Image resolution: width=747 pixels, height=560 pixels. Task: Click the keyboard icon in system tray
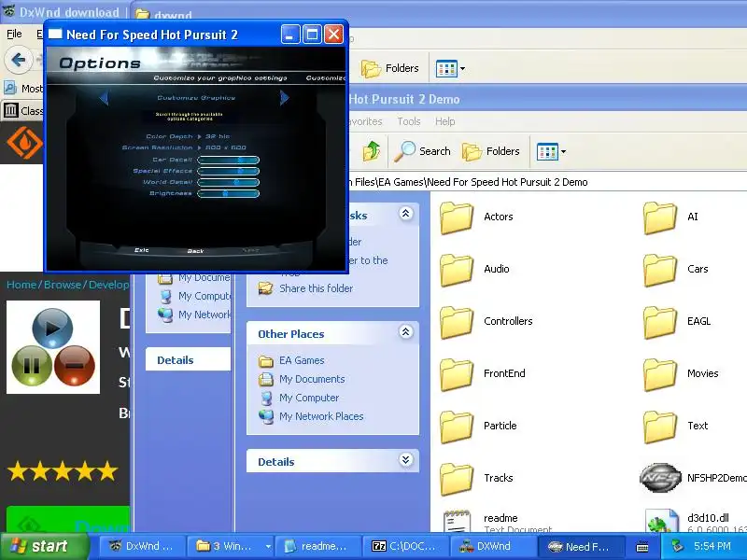pyautogui.click(x=642, y=547)
